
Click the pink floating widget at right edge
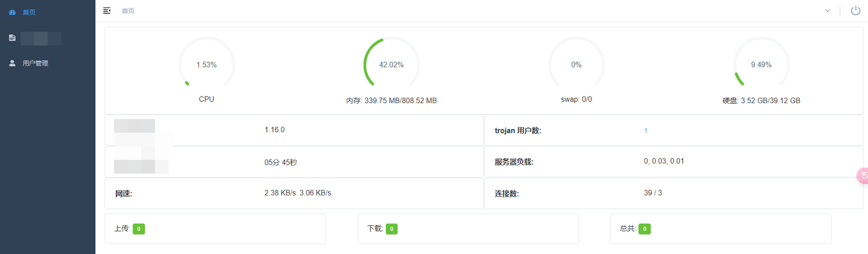pos(863,176)
